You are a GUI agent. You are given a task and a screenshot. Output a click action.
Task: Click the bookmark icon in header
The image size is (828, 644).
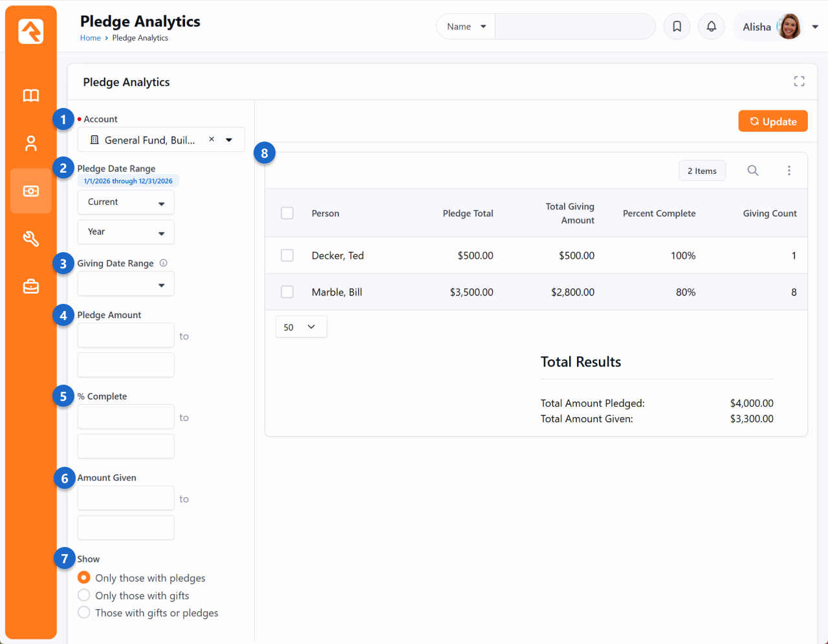(x=677, y=27)
